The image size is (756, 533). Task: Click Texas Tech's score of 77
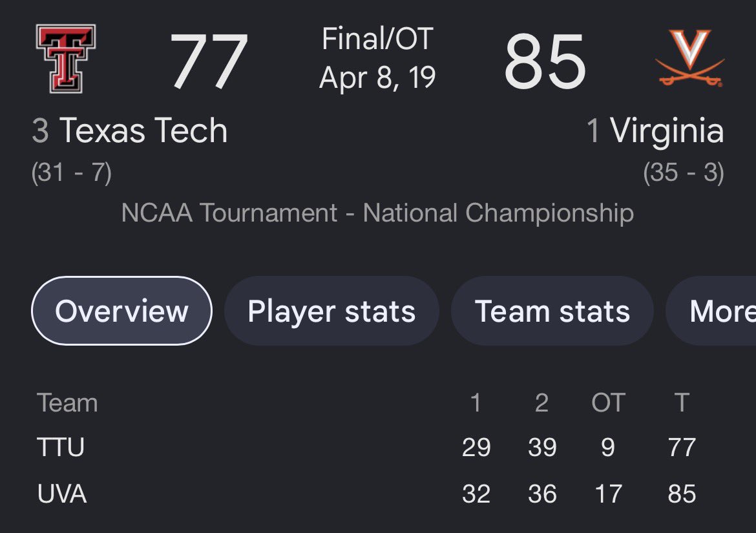209,61
